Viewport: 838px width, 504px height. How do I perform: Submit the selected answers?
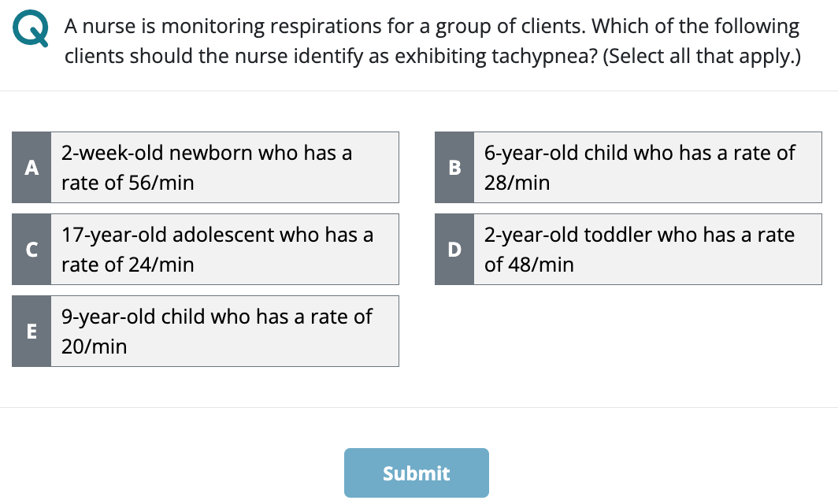(417, 473)
